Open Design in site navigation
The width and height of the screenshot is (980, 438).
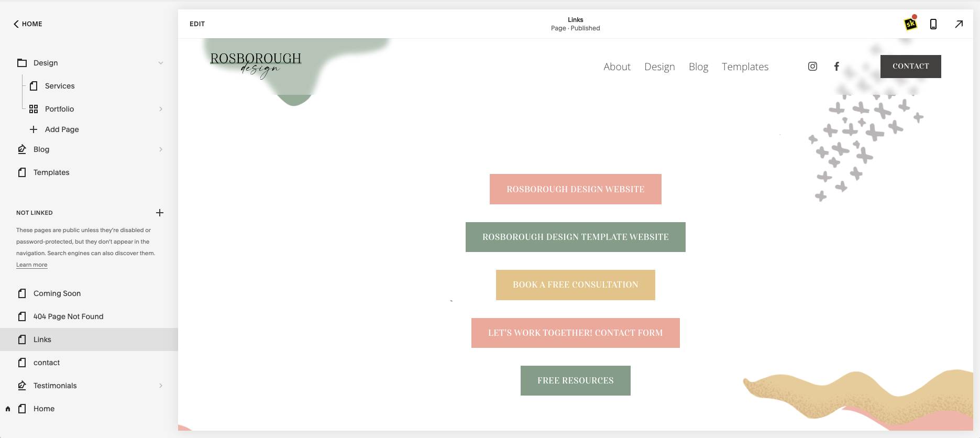[659, 67]
